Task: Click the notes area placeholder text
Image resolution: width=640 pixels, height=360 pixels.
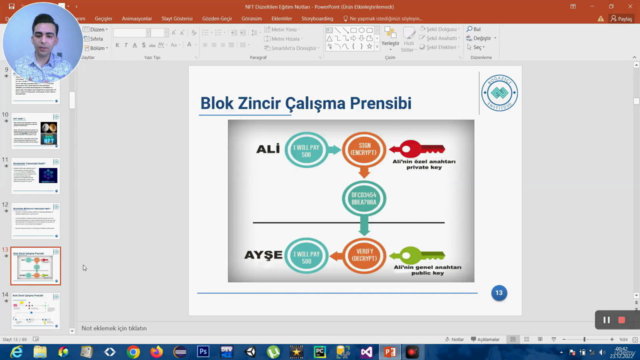Action: click(x=114, y=328)
